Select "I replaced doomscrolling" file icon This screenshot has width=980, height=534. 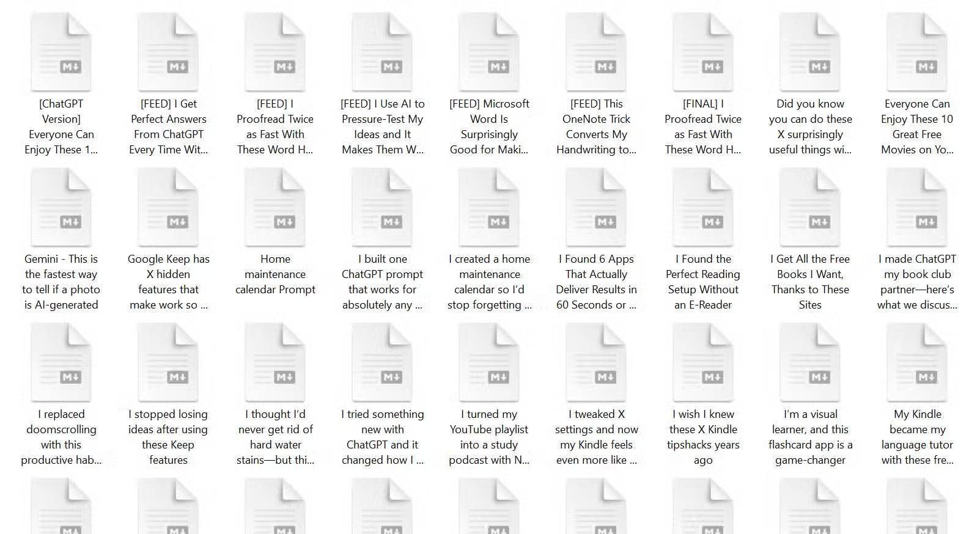coord(61,363)
